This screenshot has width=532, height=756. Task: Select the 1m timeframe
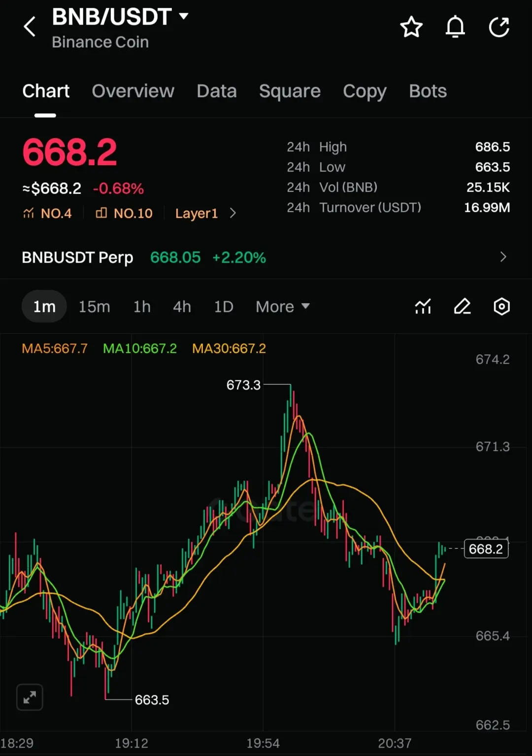click(x=44, y=307)
